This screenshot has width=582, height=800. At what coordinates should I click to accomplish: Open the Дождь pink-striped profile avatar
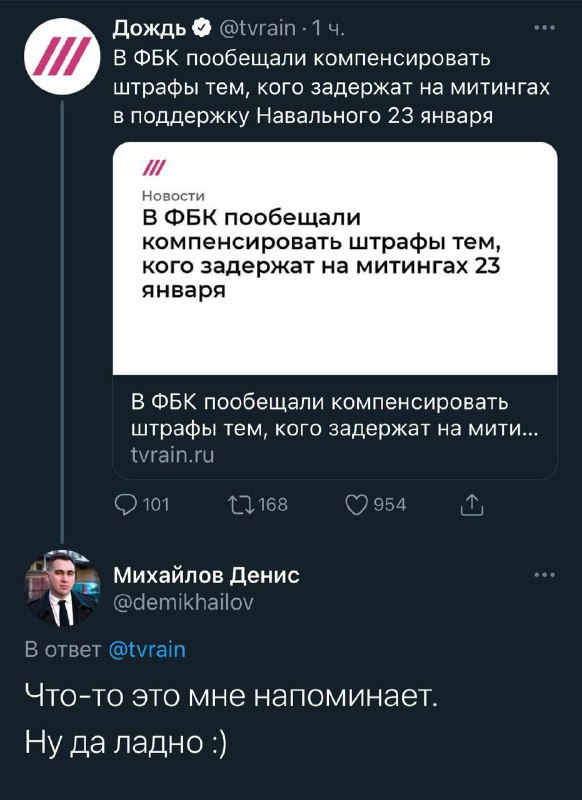coord(62,56)
